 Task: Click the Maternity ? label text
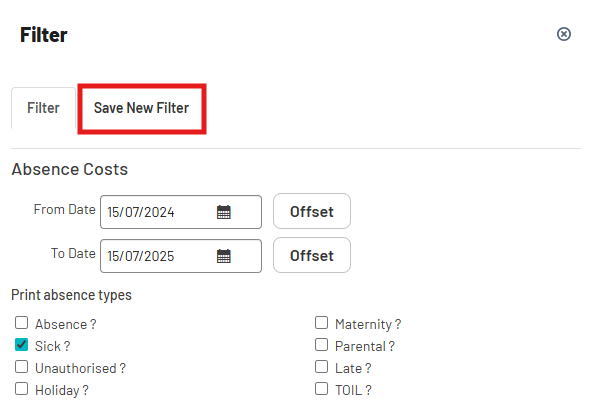(x=368, y=324)
